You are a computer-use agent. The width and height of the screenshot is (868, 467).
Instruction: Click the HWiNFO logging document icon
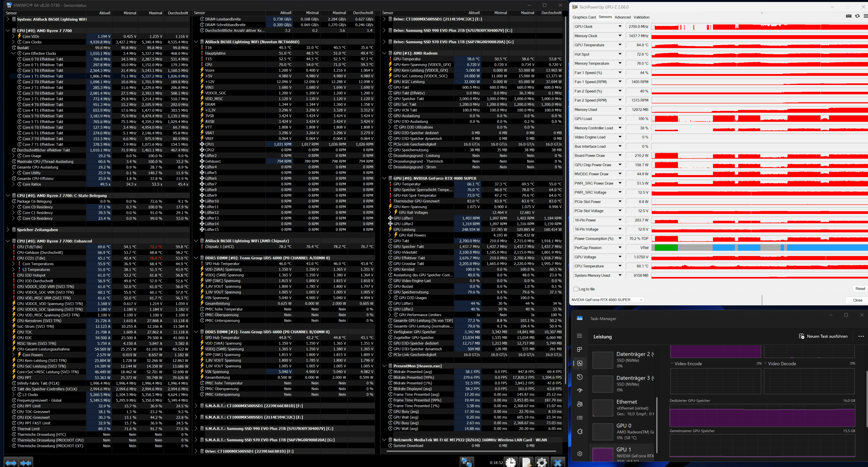click(x=526, y=462)
